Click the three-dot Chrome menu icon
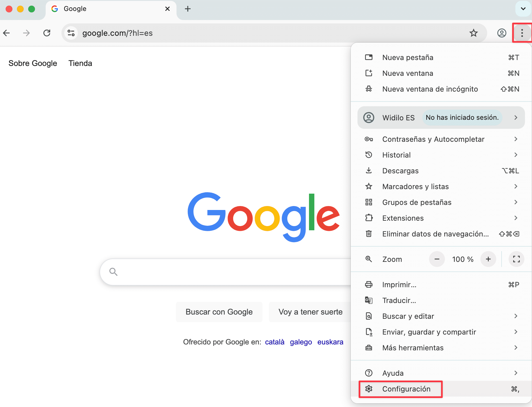The image size is (532, 407). click(522, 33)
